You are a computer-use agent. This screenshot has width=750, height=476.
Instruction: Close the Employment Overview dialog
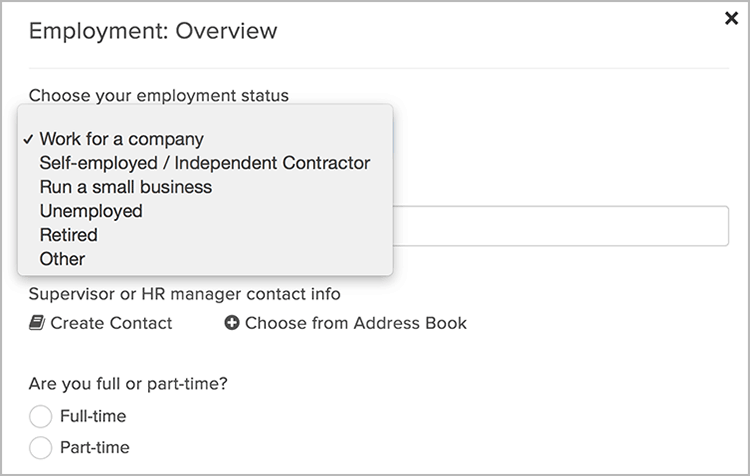pos(731,18)
